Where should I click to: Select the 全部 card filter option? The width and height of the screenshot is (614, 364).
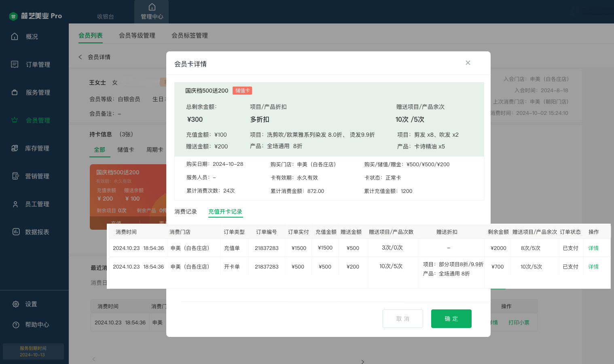pyautogui.click(x=100, y=150)
